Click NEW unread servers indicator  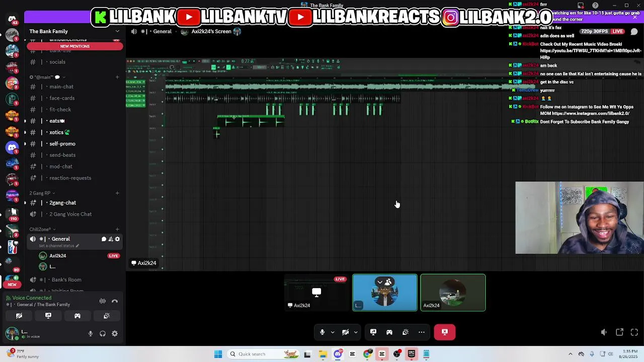[12, 285]
